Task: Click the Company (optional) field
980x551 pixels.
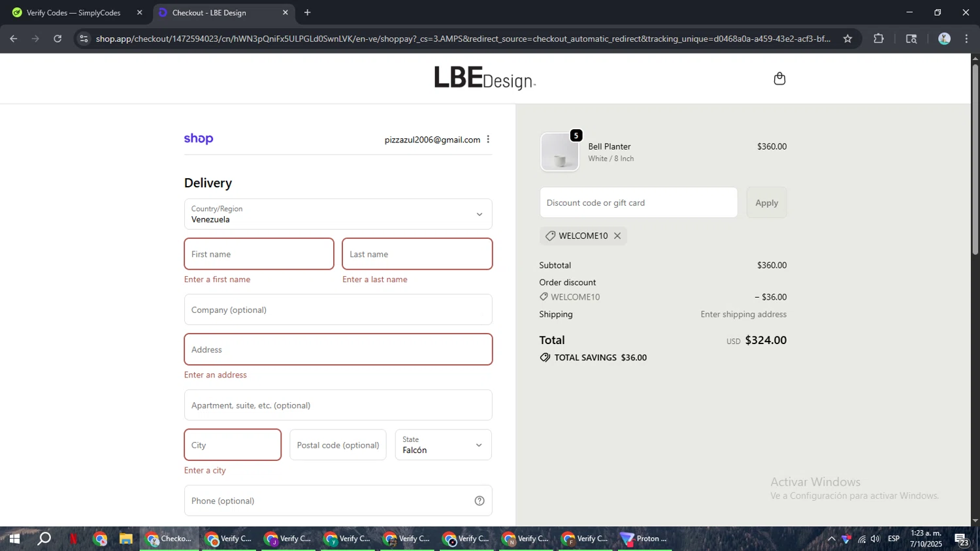Action: coord(338,309)
